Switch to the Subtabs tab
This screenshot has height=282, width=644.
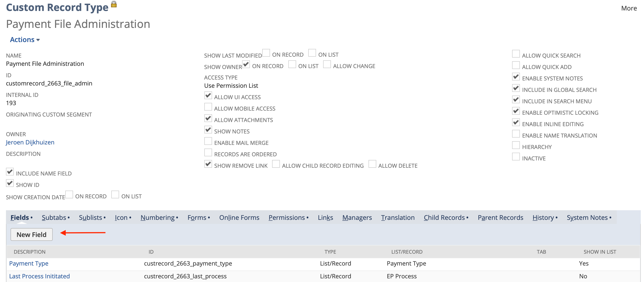pos(54,217)
